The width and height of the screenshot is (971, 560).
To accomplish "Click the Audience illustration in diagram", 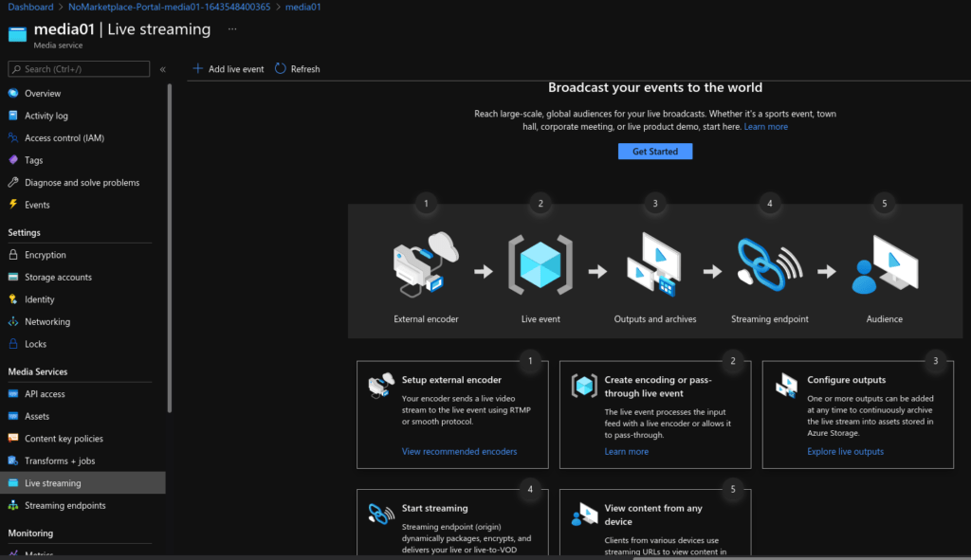I will [885, 264].
